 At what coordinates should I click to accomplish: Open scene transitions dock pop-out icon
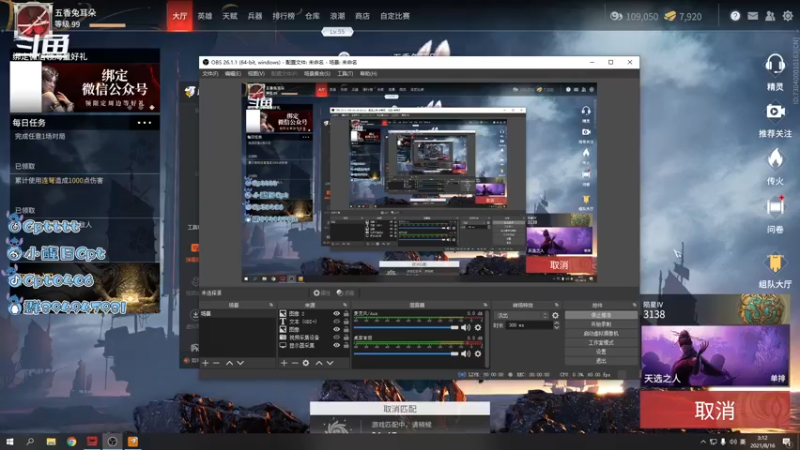557,305
